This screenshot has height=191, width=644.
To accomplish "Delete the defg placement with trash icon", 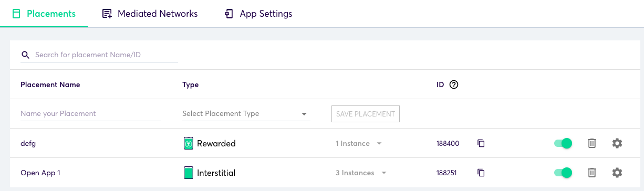I will (x=591, y=143).
